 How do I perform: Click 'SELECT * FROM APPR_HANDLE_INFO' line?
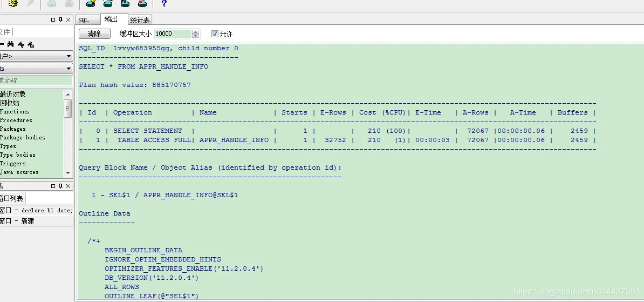click(144, 66)
